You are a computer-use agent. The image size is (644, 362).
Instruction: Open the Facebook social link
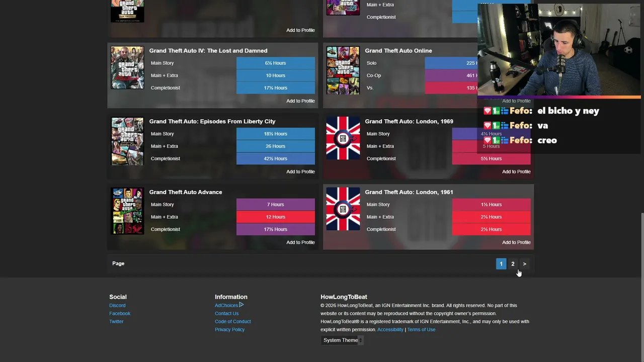[120, 314]
